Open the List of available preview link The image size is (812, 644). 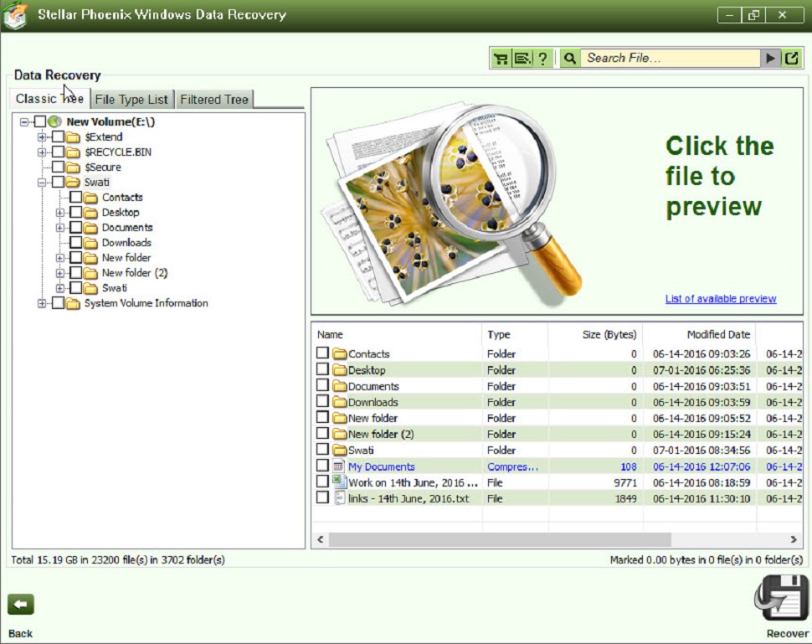(x=721, y=299)
